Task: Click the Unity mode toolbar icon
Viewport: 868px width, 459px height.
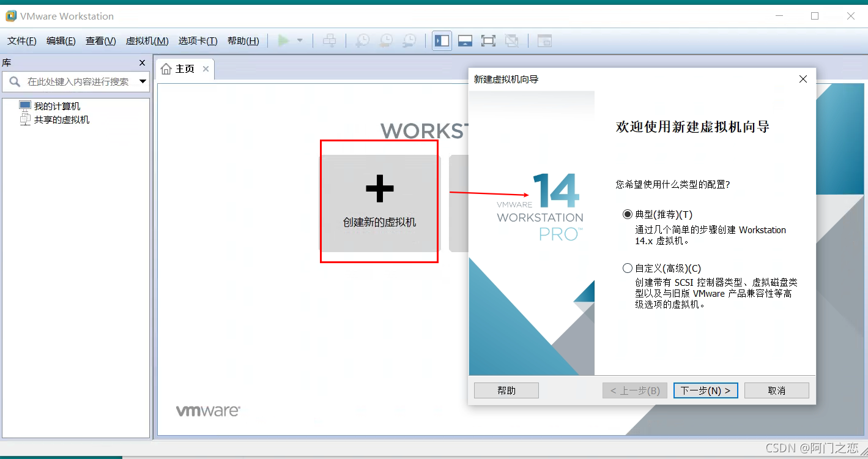Action: 511,41
